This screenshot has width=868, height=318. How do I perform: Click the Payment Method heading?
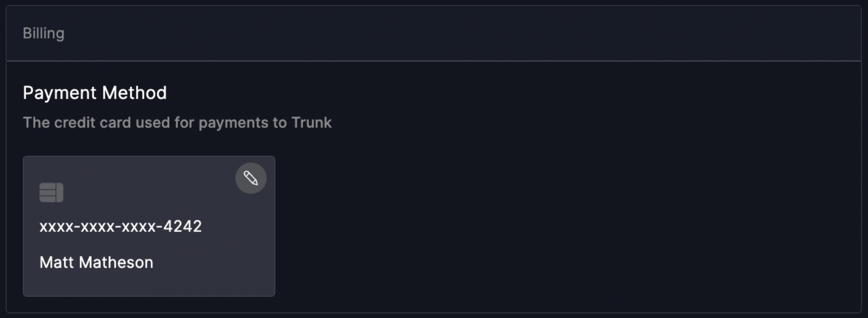[95, 93]
